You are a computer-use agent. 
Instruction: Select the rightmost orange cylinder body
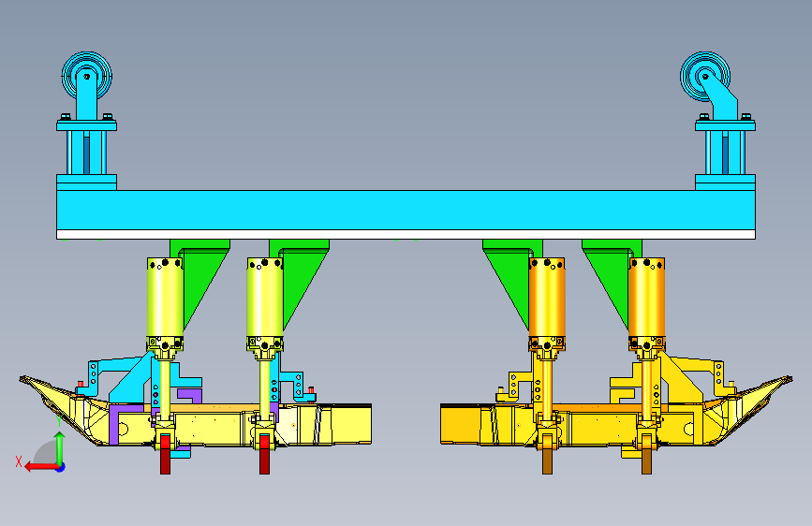click(646, 298)
